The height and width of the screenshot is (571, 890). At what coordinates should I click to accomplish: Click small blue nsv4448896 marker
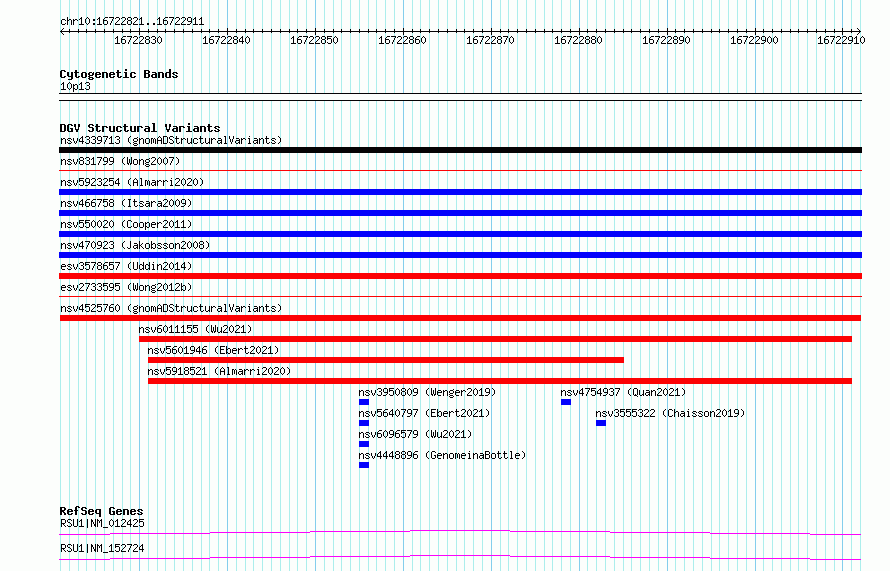pos(364,465)
